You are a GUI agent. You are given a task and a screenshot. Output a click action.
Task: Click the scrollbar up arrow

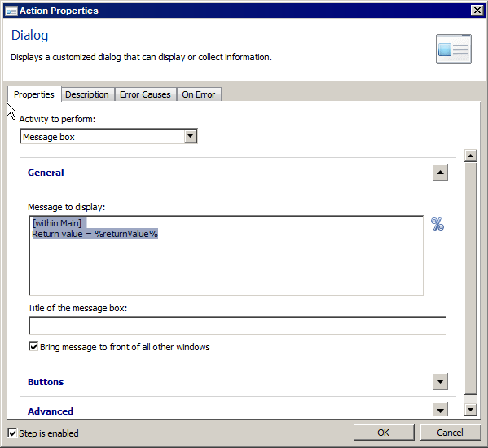point(471,156)
